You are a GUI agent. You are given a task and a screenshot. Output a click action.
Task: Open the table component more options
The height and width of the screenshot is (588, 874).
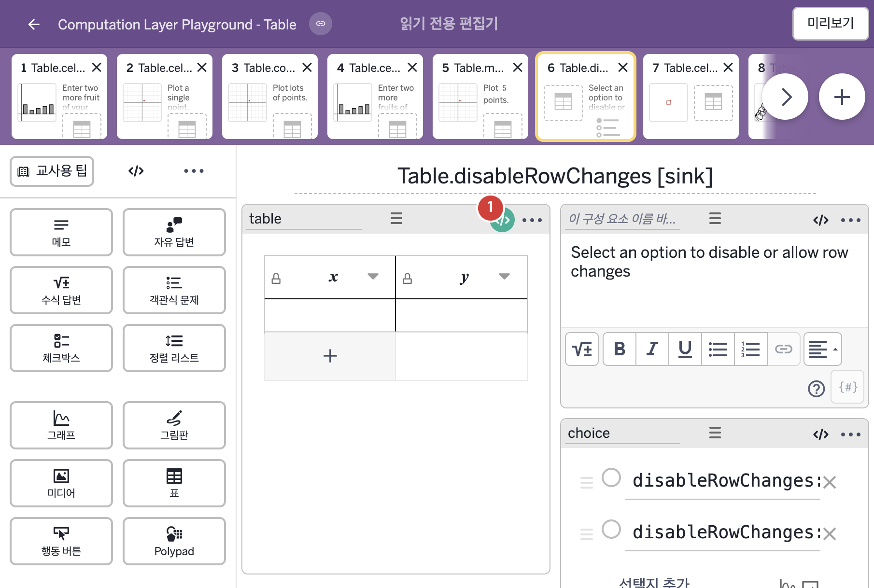point(532,220)
